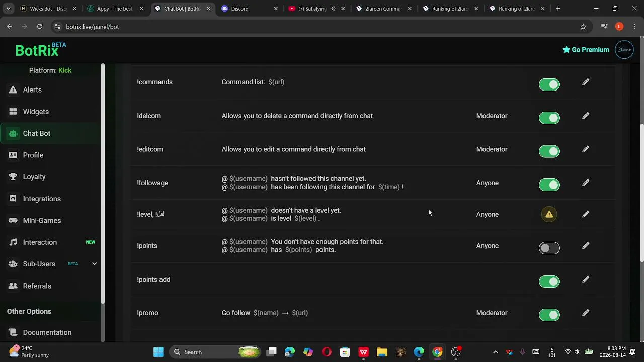Edit the !points command pencil icon
The image size is (644, 362).
pyautogui.click(x=586, y=246)
